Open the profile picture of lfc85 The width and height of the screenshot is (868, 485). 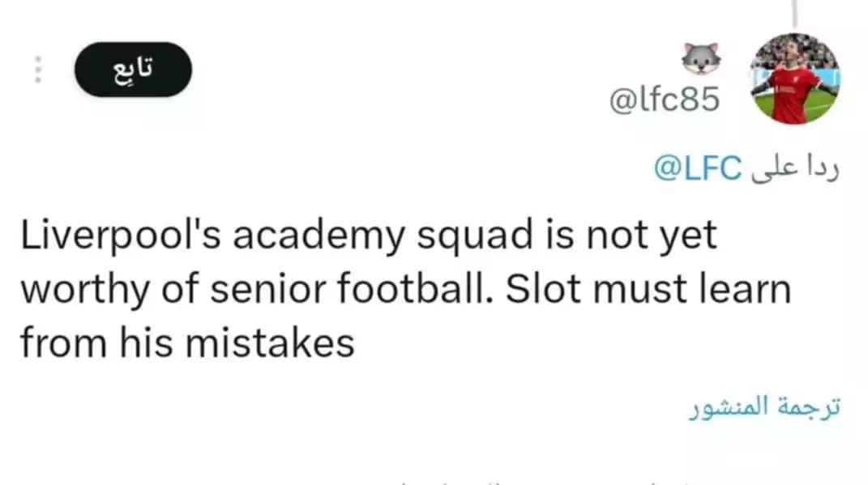[x=795, y=79]
